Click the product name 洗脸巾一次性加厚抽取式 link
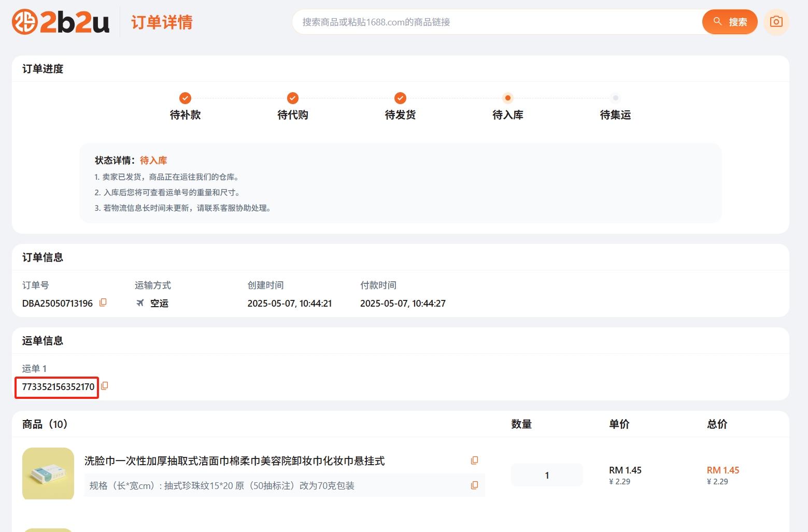The image size is (808, 532). [233, 461]
